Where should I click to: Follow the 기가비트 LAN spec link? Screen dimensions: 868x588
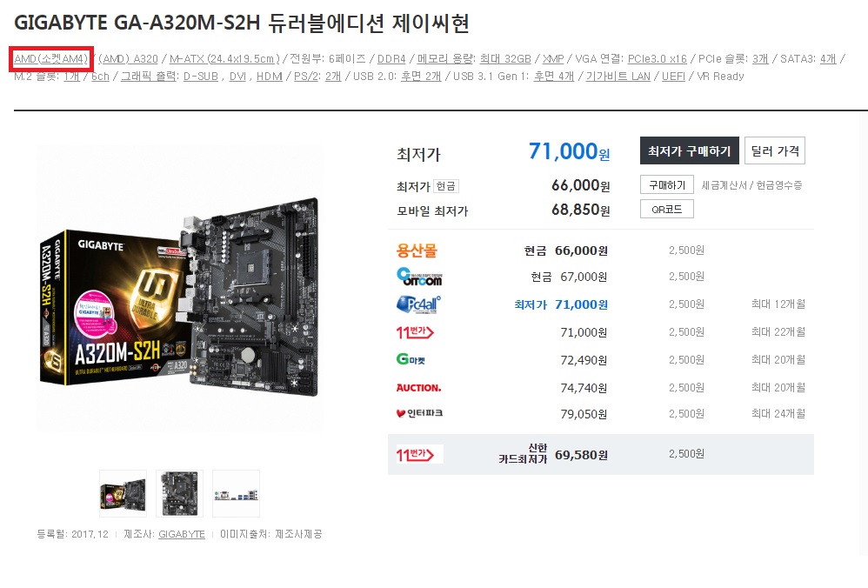pyautogui.click(x=618, y=77)
